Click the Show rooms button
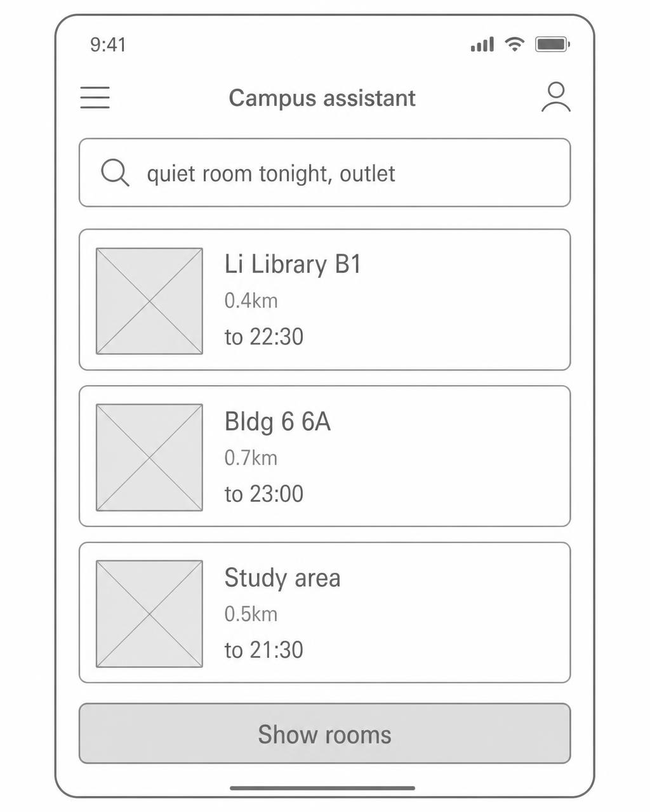This screenshot has height=812, width=650. 325,733
